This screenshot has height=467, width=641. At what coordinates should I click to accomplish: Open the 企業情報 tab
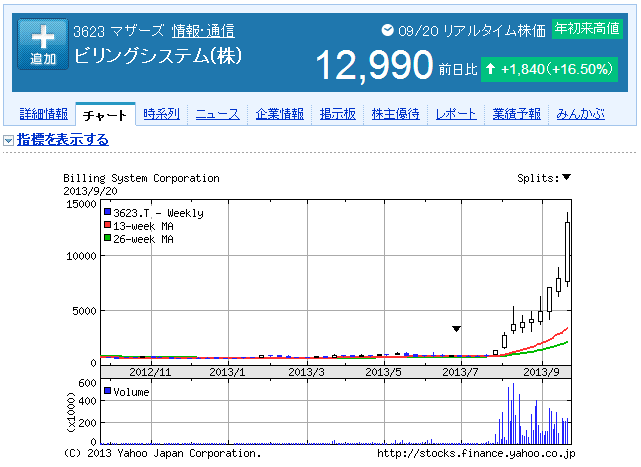(x=280, y=114)
